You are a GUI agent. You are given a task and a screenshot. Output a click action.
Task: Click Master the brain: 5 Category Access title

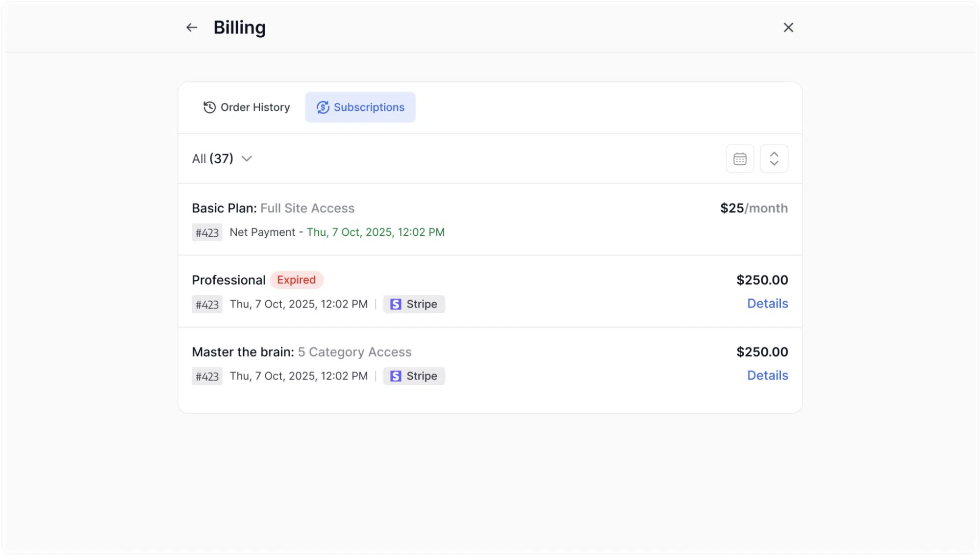click(302, 352)
